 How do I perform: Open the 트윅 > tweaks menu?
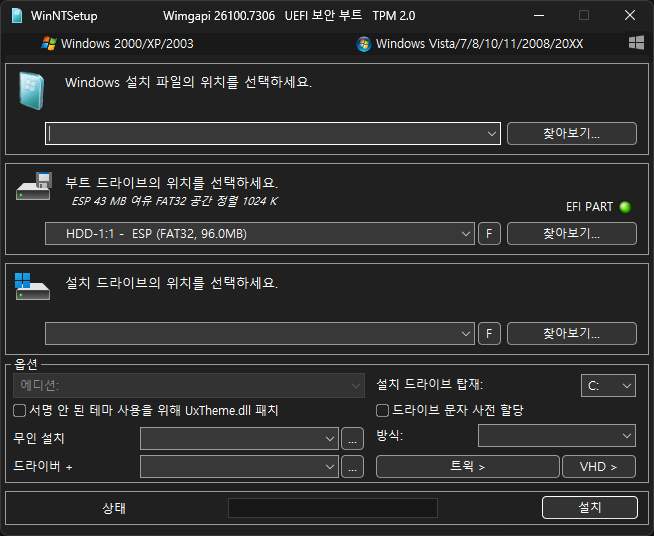coord(468,466)
